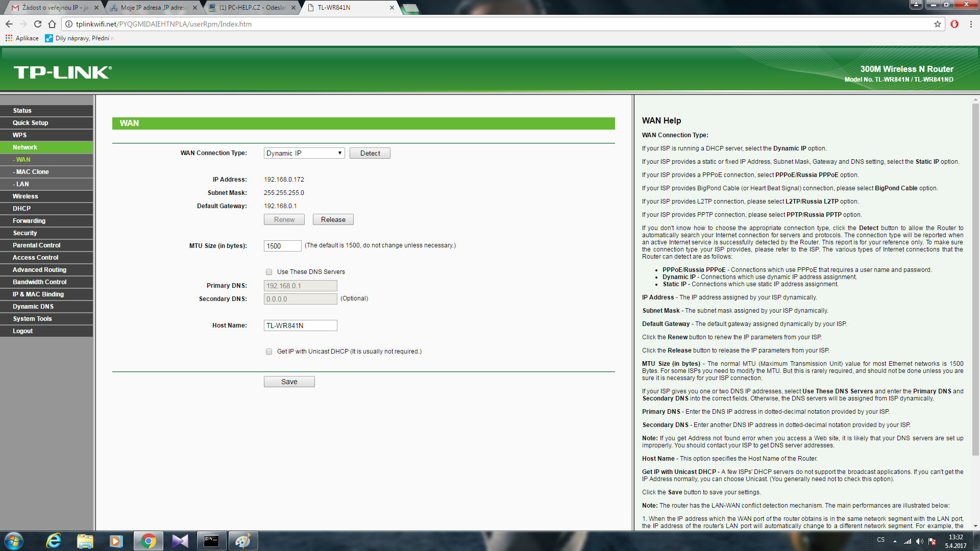Open the WAN Connection Type dropdown
Screen dimensions: 980x551
click(304, 153)
